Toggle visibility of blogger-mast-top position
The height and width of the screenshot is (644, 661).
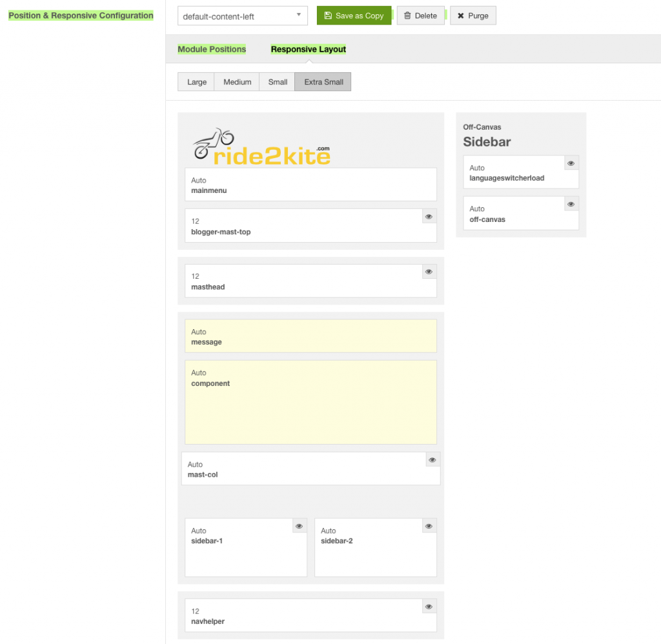point(429,217)
